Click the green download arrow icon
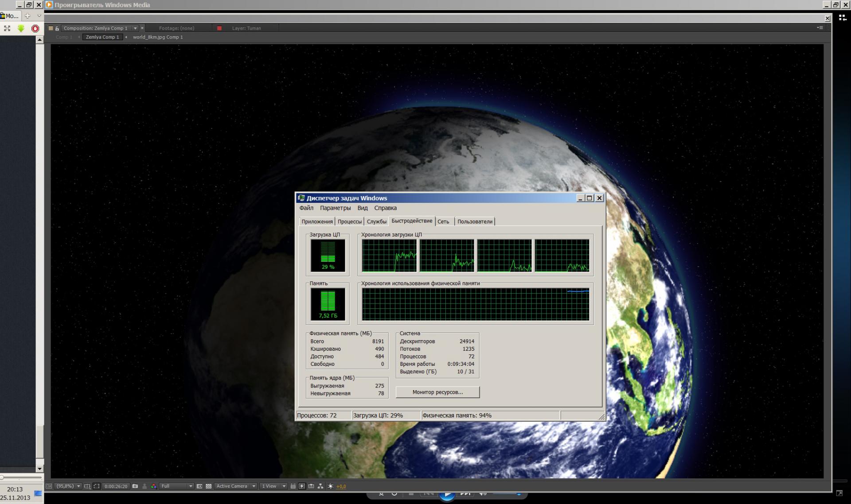 pos(21,28)
